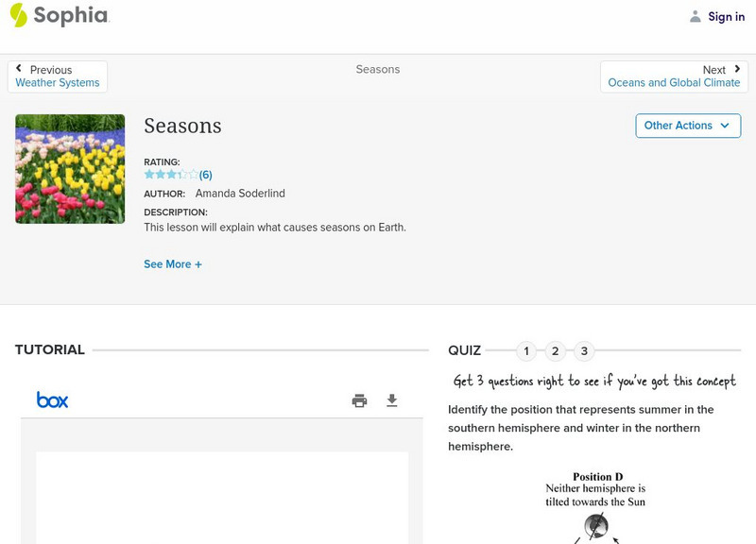Go to quiz question 2
The height and width of the screenshot is (544, 756).
[x=556, y=351]
